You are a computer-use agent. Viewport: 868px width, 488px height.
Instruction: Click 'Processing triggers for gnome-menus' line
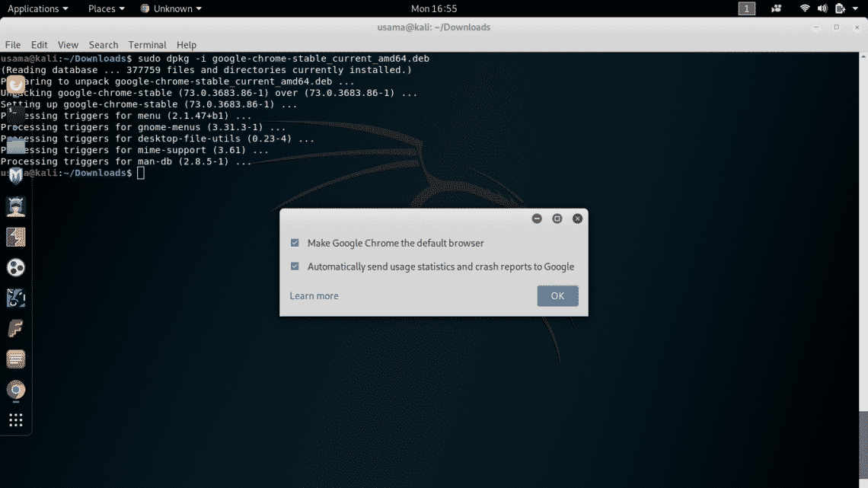pyautogui.click(x=143, y=127)
